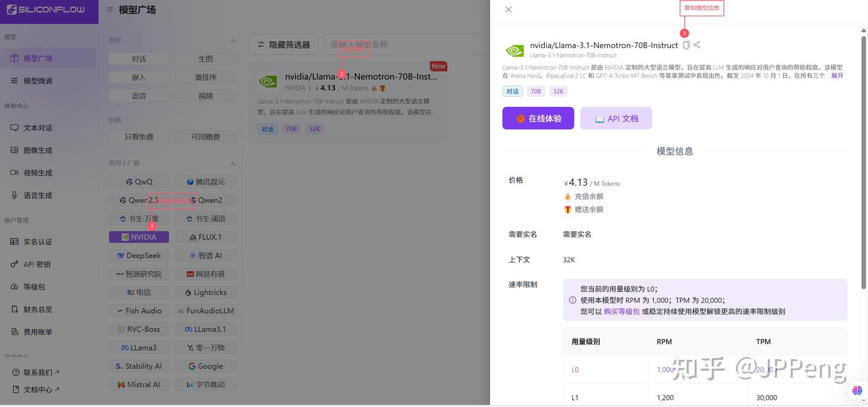
Task: Click the 等级包 package icon
Action: [x=14, y=287]
